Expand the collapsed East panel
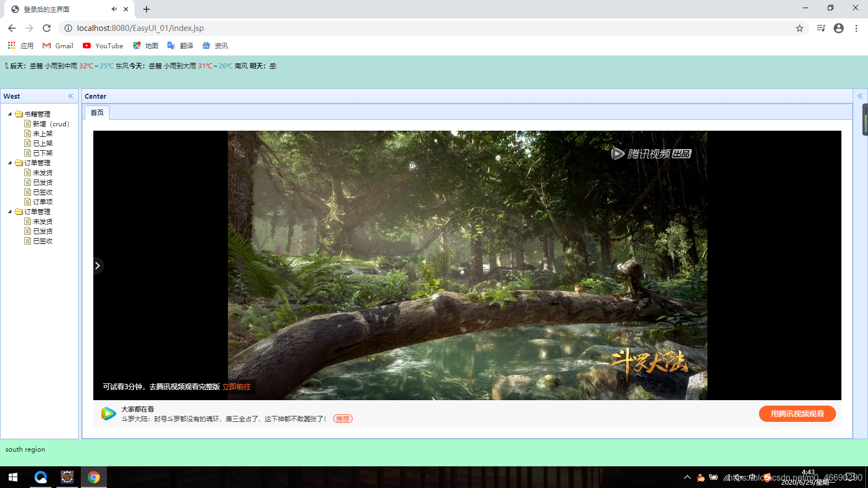 point(860,96)
